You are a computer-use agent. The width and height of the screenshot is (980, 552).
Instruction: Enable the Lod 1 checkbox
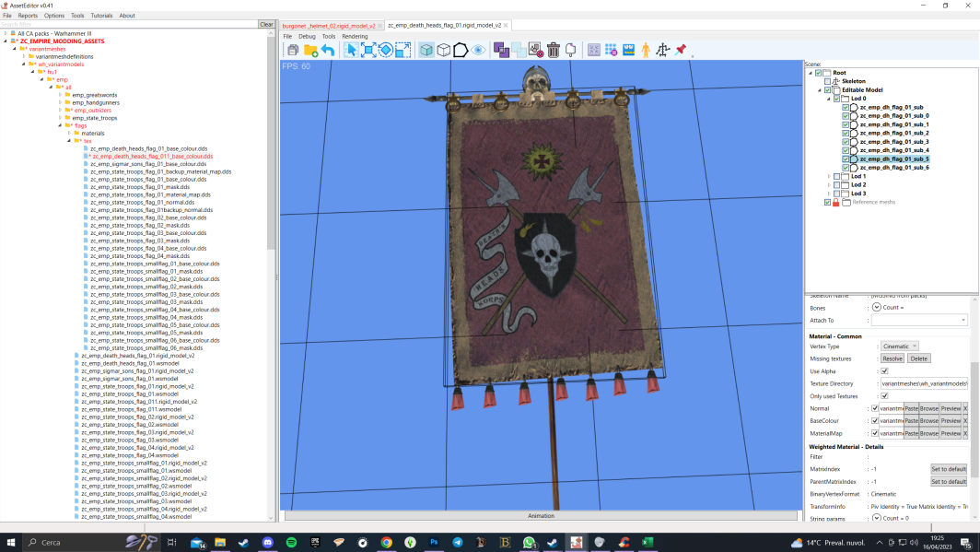pyautogui.click(x=837, y=176)
